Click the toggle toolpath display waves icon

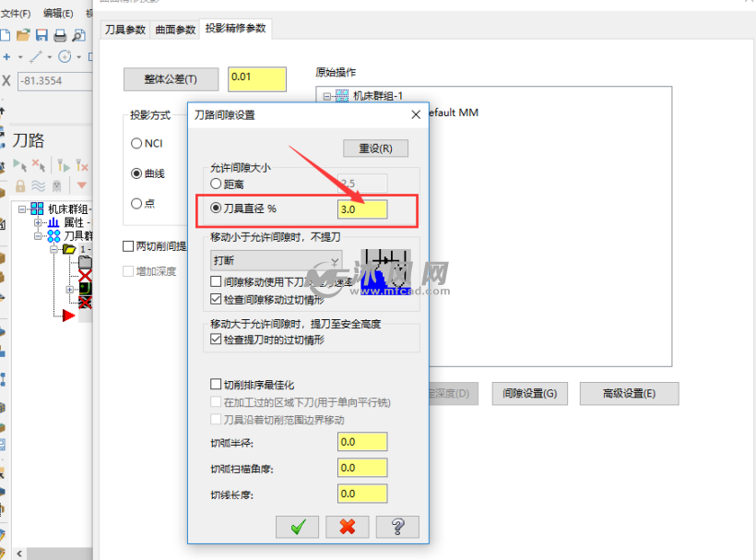(x=39, y=185)
